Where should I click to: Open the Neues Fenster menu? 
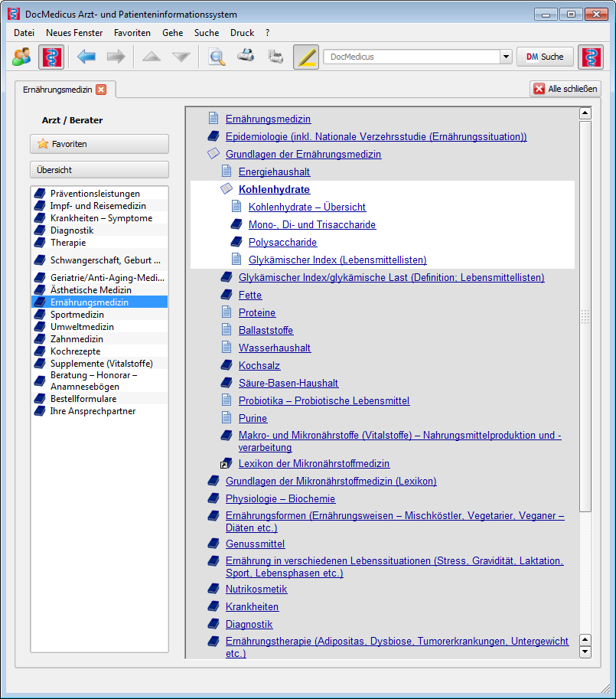(74, 33)
